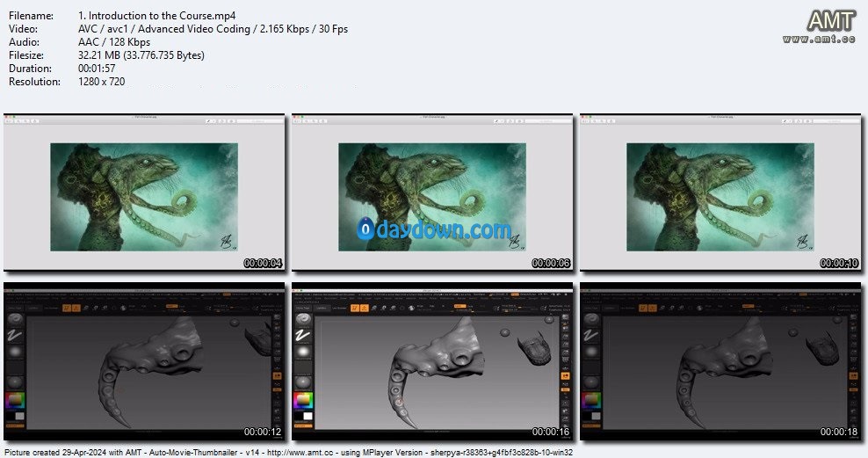Viewport: 868px width, 458px height.
Task: Click the orange Draw button in 00:00:16 frame
Action: point(365,308)
